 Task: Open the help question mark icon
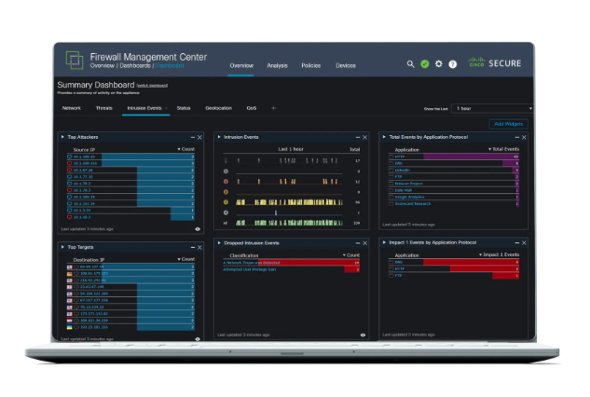453,64
